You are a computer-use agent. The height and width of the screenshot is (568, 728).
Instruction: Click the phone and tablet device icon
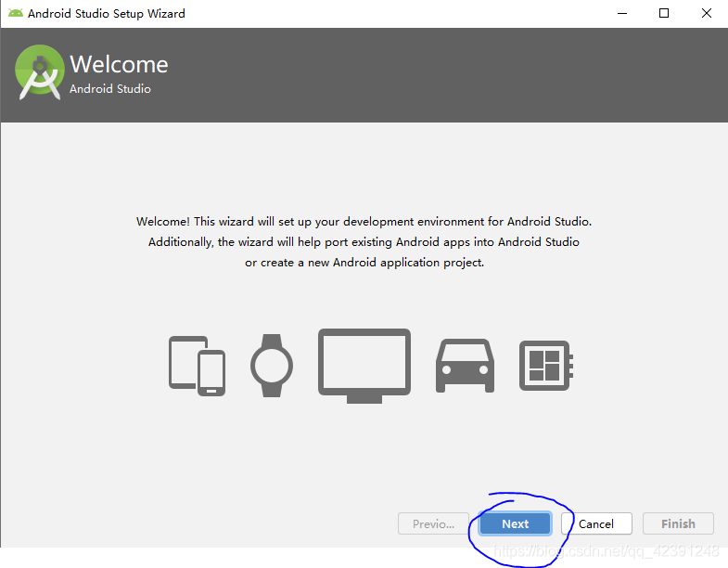(x=197, y=366)
